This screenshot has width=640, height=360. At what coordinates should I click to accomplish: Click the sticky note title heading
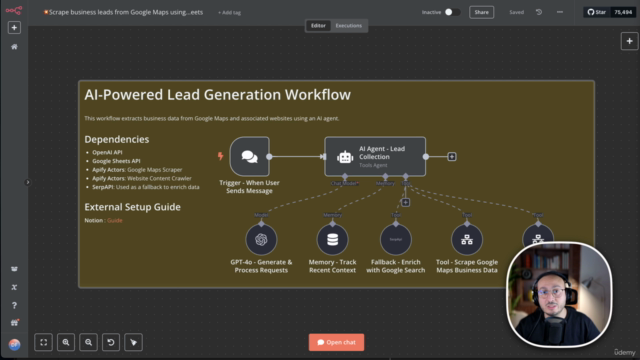tap(218, 95)
